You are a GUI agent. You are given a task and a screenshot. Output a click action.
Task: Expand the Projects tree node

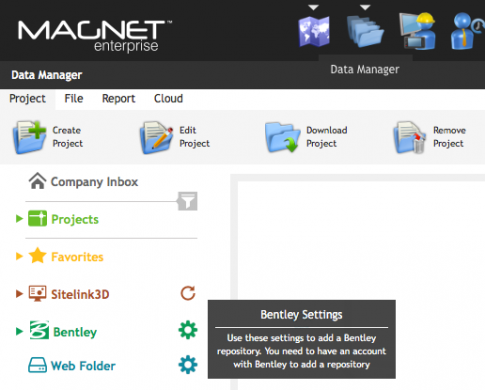click(19, 219)
